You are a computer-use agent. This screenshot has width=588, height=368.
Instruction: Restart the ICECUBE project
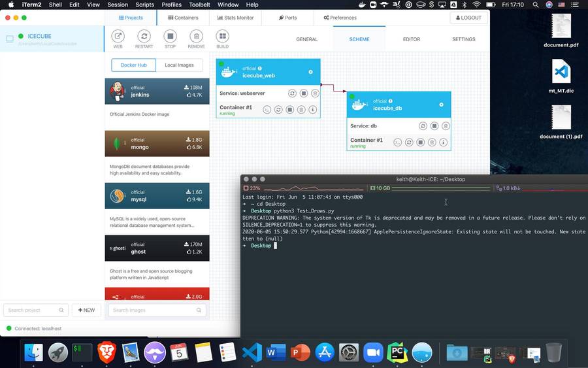click(x=144, y=37)
